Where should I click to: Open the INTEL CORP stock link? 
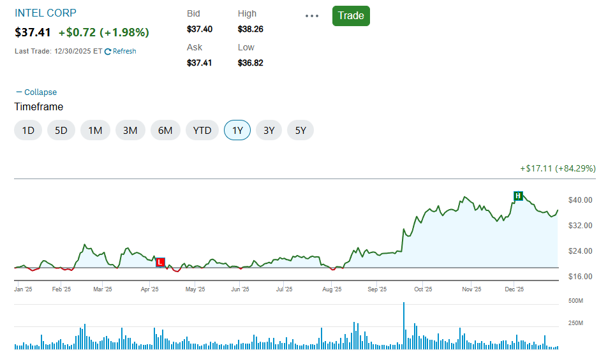(x=45, y=13)
